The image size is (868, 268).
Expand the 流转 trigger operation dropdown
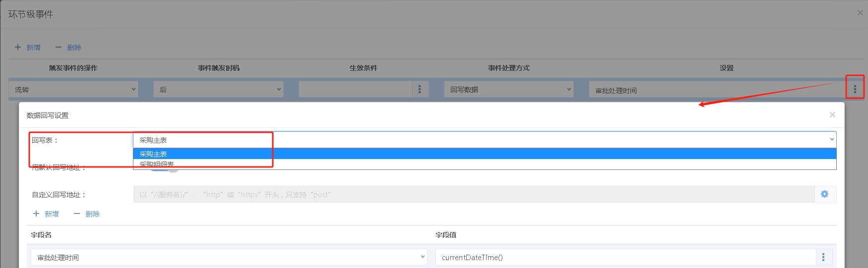[x=73, y=90]
